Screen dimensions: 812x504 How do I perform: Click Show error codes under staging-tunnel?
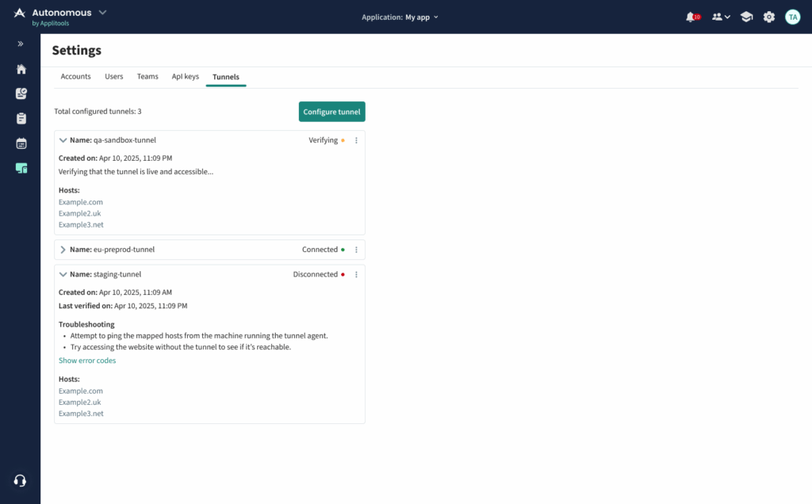(x=87, y=360)
